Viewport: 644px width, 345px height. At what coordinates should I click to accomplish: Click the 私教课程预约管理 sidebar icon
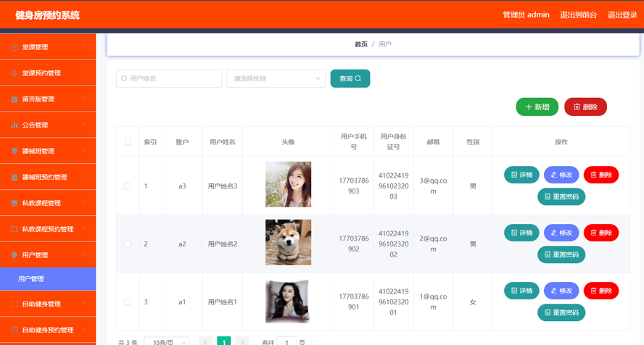click(15, 229)
